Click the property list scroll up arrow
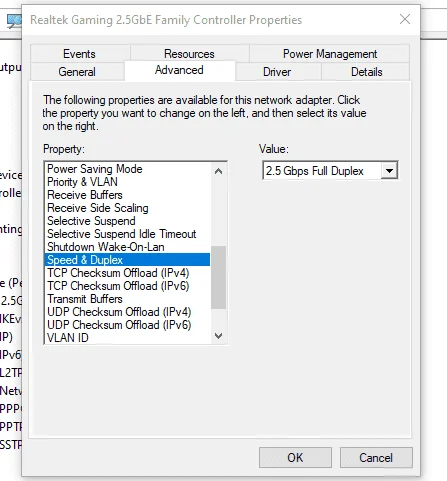Viewport: 447px width, 481px height. tap(219, 171)
